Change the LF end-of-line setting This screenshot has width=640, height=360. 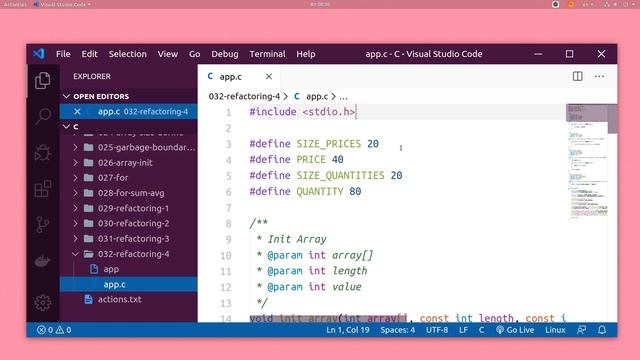(x=463, y=330)
